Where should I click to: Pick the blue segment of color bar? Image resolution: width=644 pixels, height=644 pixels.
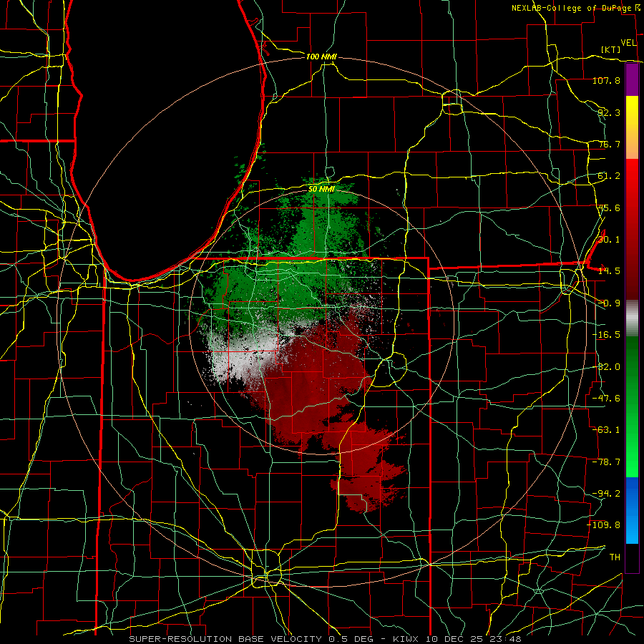tap(632, 510)
